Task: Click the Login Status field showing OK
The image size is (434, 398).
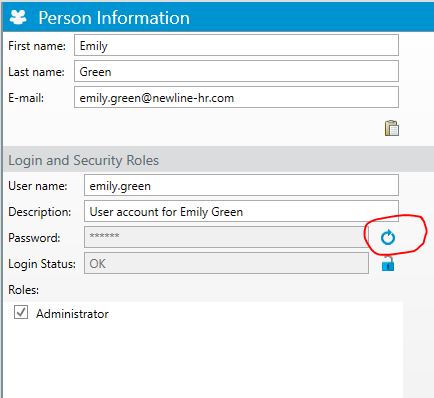Action: [226, 263]
